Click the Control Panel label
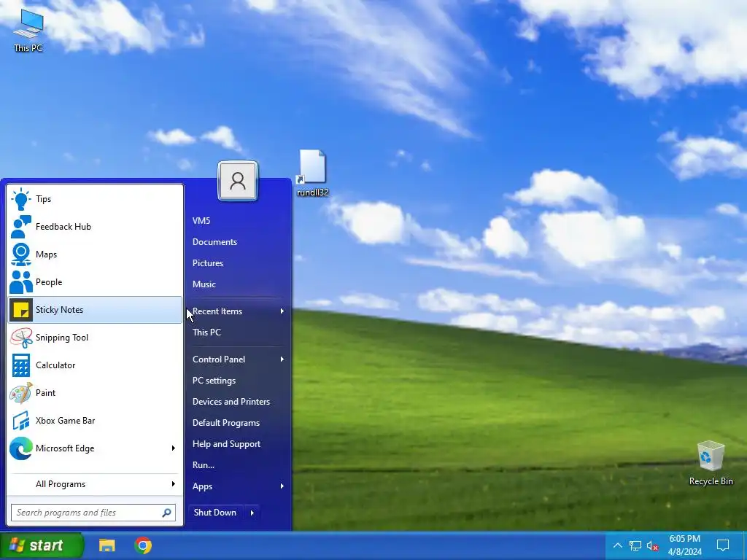Screen dimensions: 747x560 219,359
